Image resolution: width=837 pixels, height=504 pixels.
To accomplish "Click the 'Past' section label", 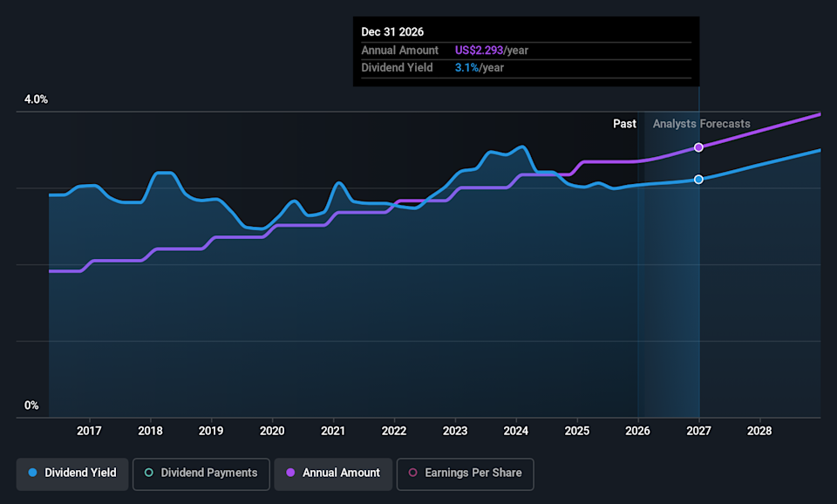I will [x=624, y=124].
